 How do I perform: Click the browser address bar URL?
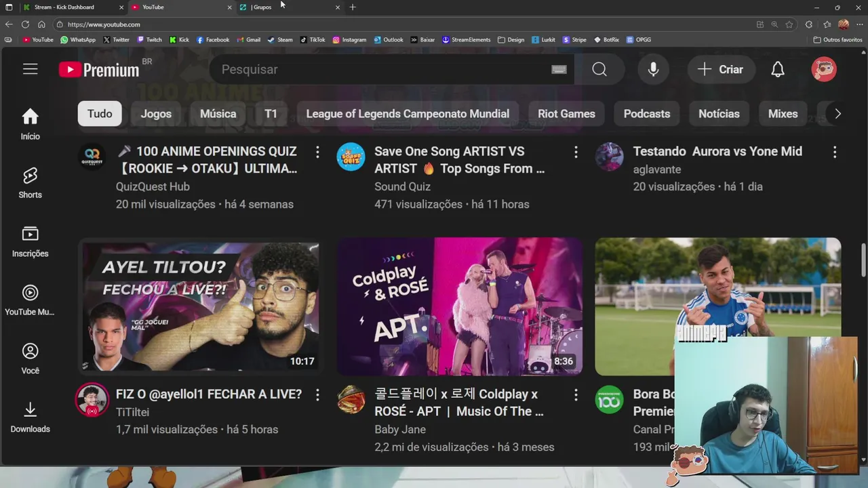[x=104, y=24]
